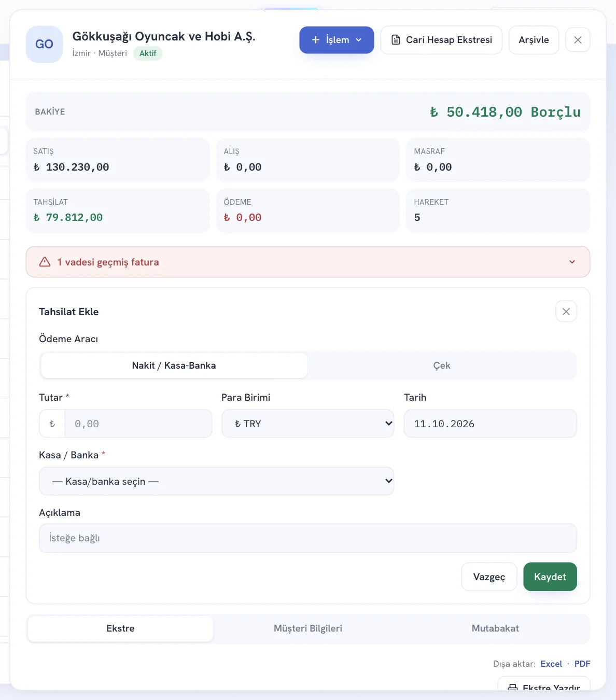Click the customer name Gökkuşağı Oyuncak ve Hobi A.Ş.
This screenshot has width=616, height=700.
point(164,36)
